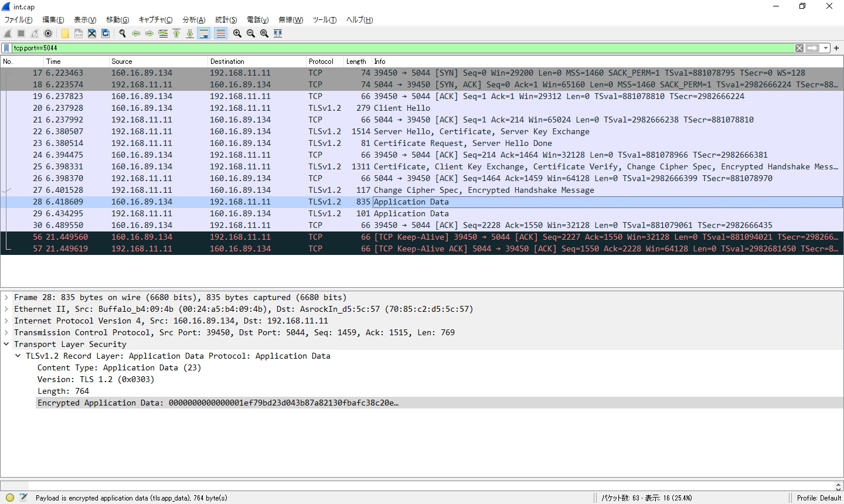Viewport: 844px width, 504px height.
Task: Open the 分析(A) menu
Action: 193,20
